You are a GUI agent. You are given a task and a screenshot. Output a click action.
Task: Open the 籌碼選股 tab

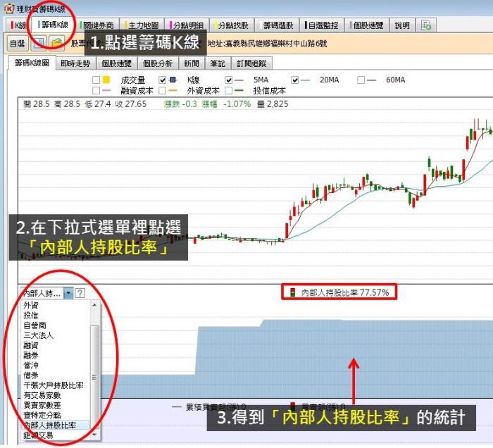tap(278, 25)
